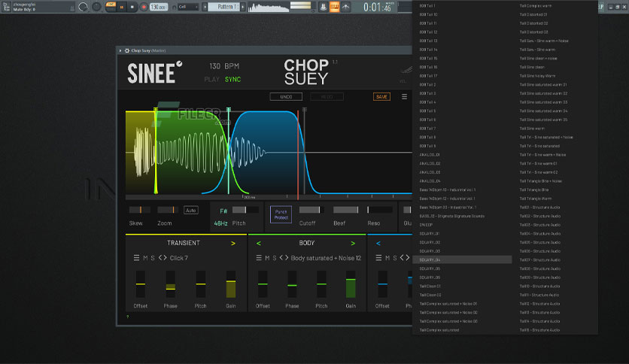Viewport: 629px width, 364px height.
Task: Open the Tail layer hamburger menu
Action: point(378,258)
